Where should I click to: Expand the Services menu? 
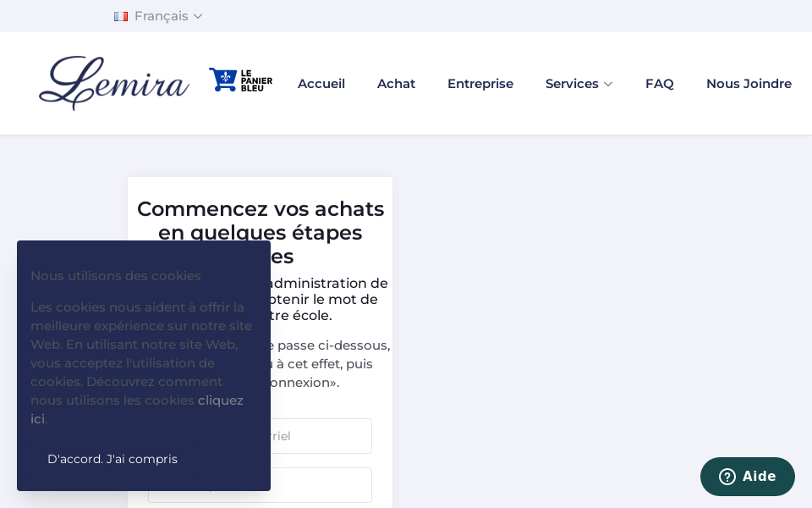572,84
